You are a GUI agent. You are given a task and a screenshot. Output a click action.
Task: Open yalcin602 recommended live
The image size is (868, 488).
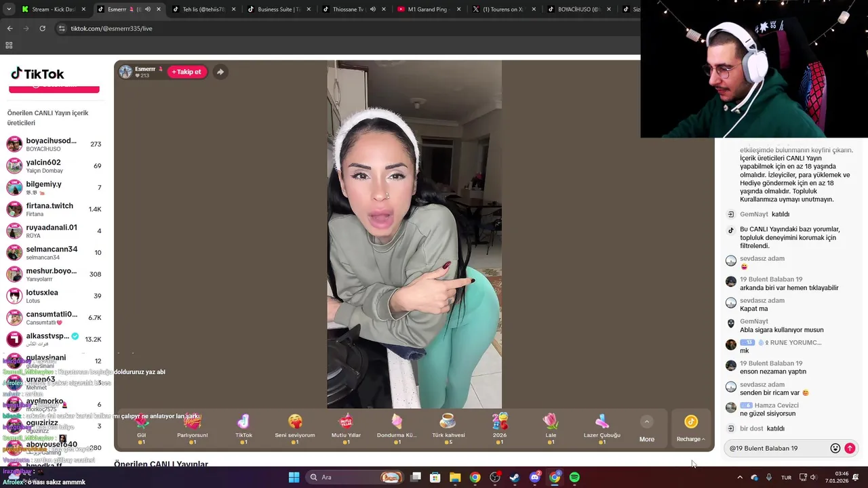point(54,166)
